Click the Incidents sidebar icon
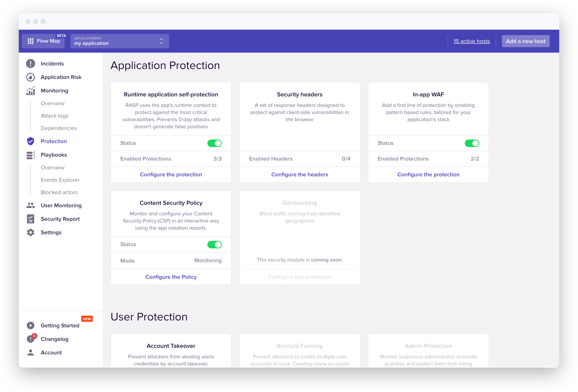Viewport: 578px width, 392px height. click(30, 63)
